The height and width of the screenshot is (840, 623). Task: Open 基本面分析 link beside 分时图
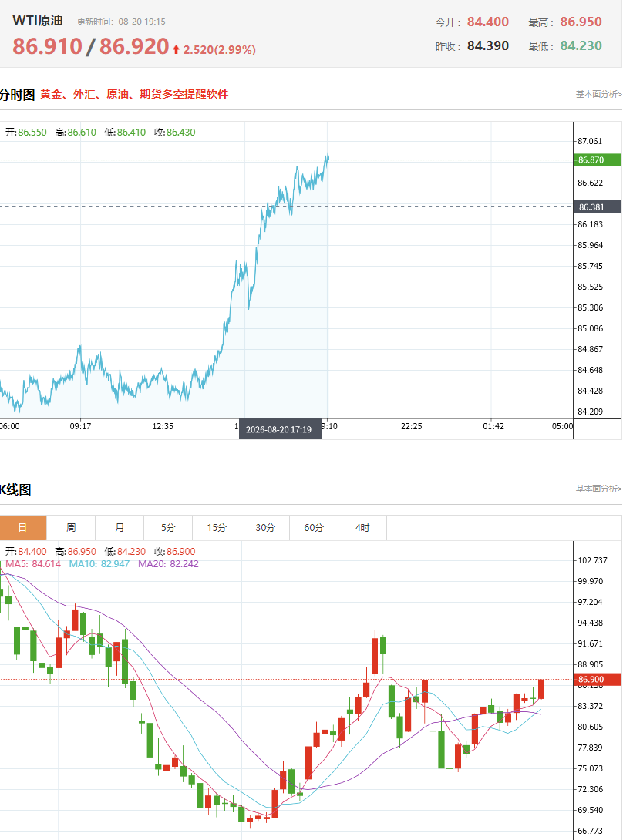[598, 94]
